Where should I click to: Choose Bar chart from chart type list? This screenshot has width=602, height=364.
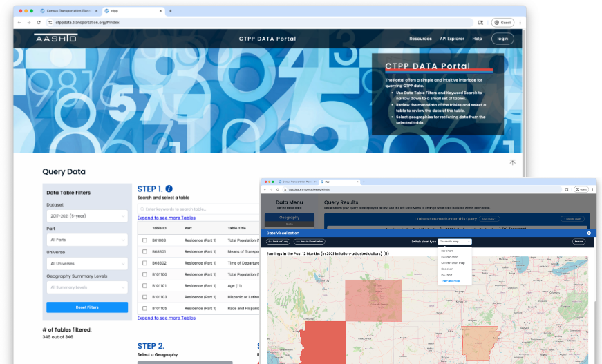pos(447,251)
